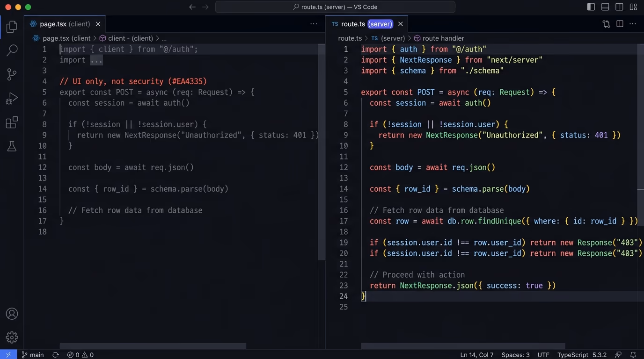
Task: Click the left editor horizontal scrollbar
Action: pyautogui.click(x=153, y=346)
